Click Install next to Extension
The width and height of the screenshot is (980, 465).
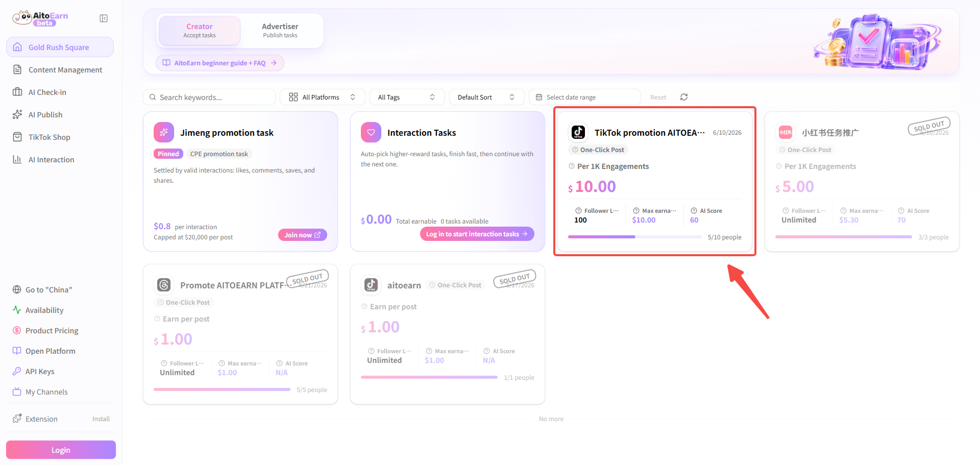click(x=101, y=419)
